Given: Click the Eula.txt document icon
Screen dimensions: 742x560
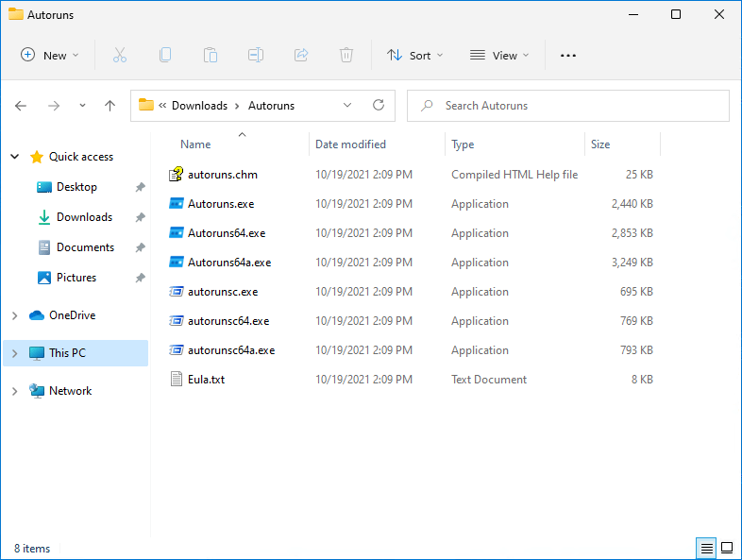Looking at the screenshot, I should (176, 380).
